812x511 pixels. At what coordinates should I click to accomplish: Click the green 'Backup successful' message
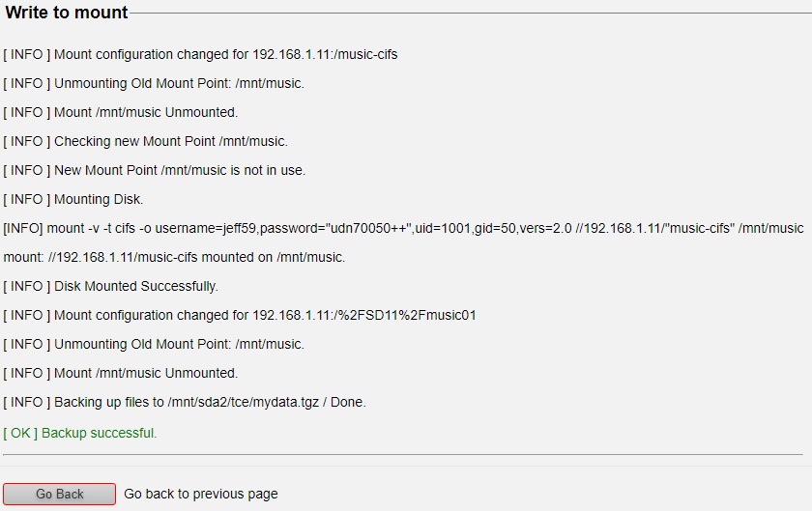click(80, 433)
